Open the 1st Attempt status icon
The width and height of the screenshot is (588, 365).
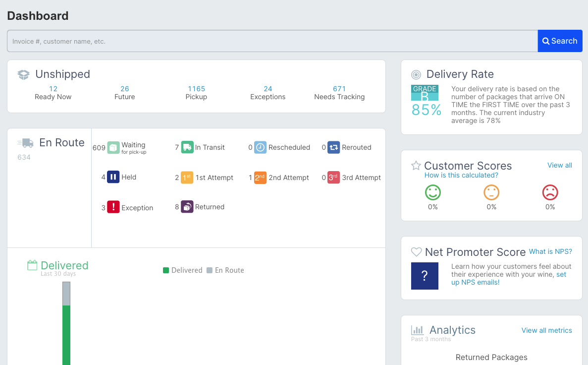coord(187,178)
